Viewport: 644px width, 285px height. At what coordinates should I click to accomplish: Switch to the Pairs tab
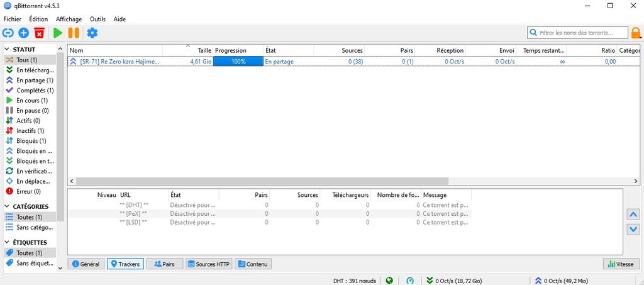coord(164,264)
